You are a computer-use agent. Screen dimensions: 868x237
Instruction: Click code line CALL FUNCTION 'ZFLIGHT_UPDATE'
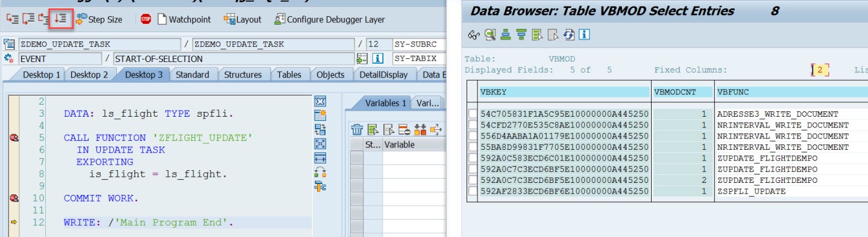tap(158, 138)
